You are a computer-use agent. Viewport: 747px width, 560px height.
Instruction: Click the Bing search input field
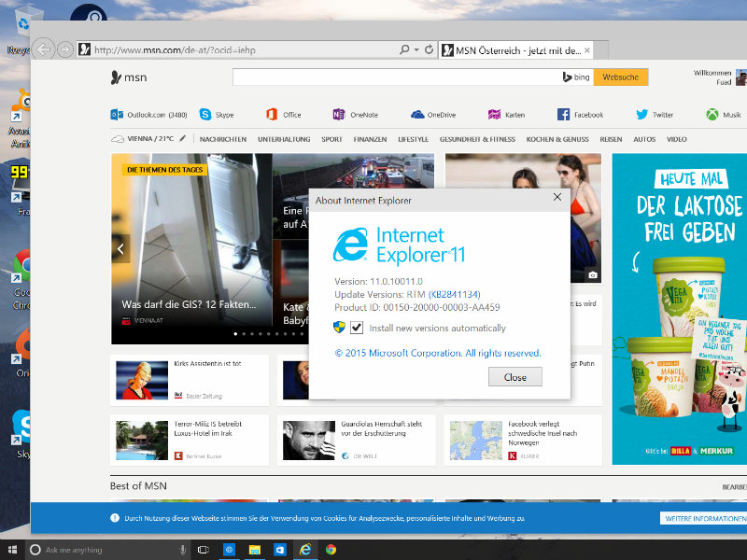(392, 77)
